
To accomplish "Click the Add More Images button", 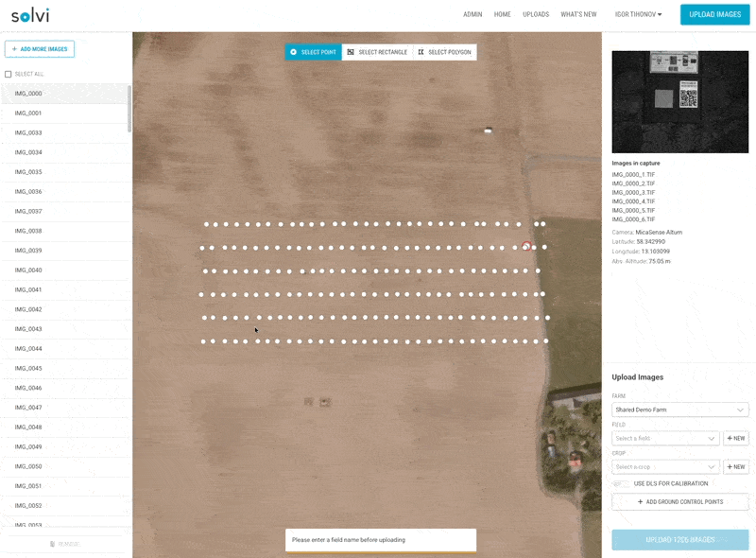I will tap(40, 49).
